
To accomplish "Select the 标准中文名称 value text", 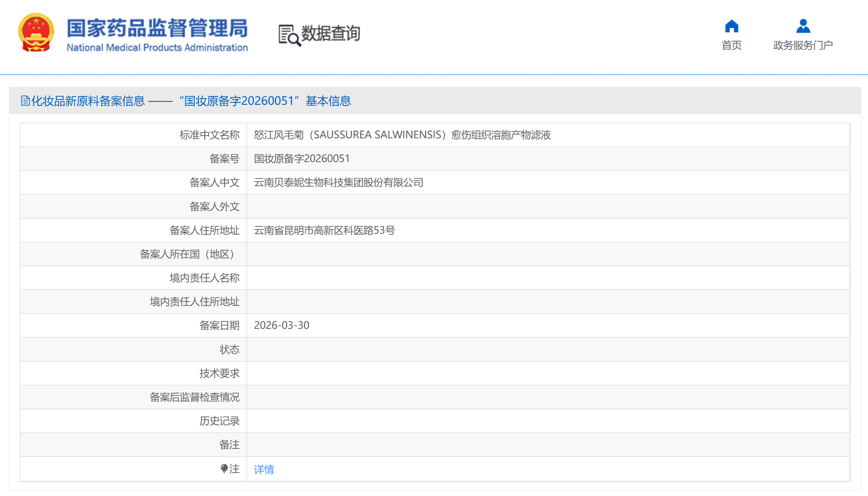I will pos(402,135).
